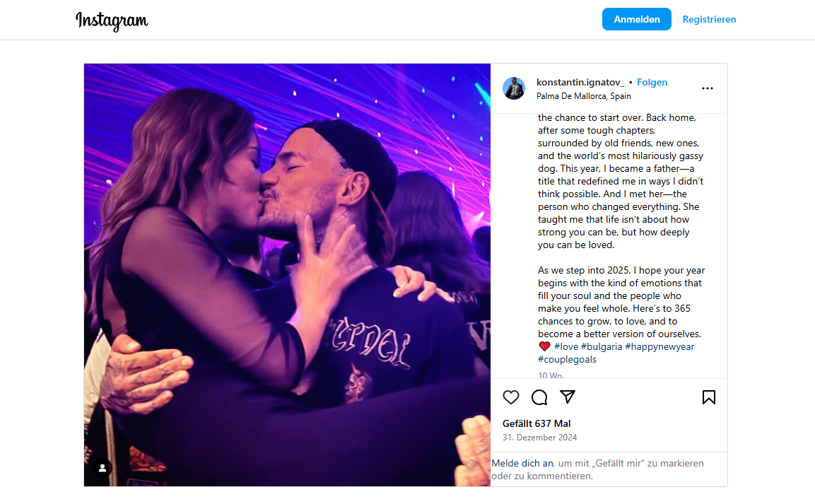The image size is (815, 504).
Task: Open Palma De Mallorca, Spain location
Action: (x=584, y=96)
